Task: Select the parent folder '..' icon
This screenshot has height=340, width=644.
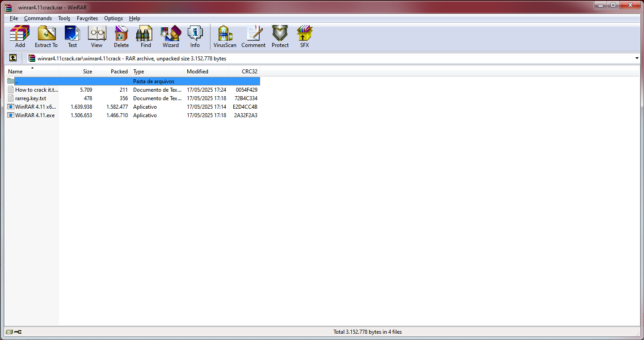Action: coord(11,81)
